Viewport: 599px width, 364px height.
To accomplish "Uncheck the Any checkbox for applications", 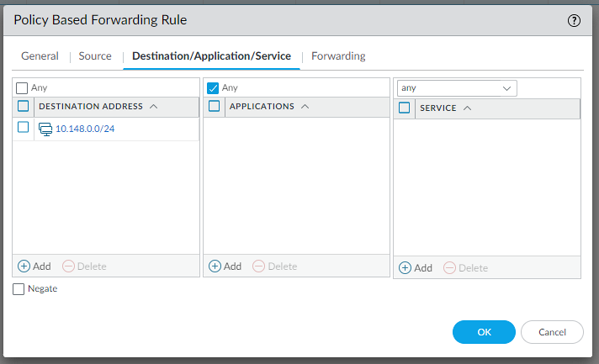I will click(213, 87).
